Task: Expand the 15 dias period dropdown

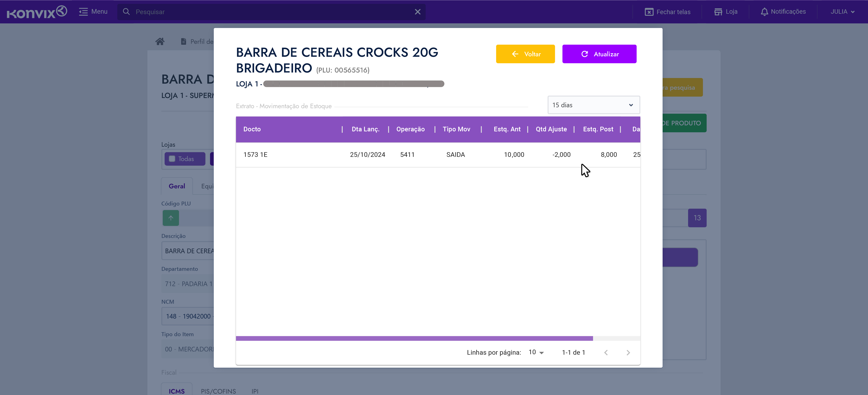Action: coord(593,105)
